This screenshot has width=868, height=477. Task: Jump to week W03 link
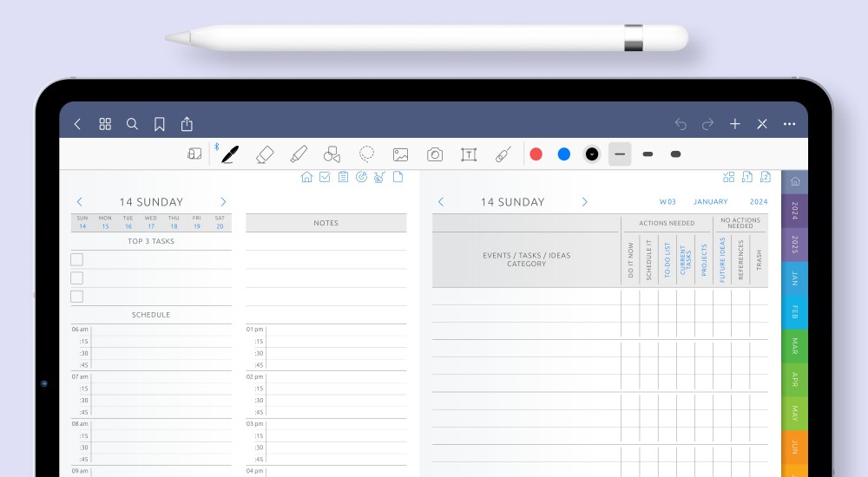tap(667, 202)
